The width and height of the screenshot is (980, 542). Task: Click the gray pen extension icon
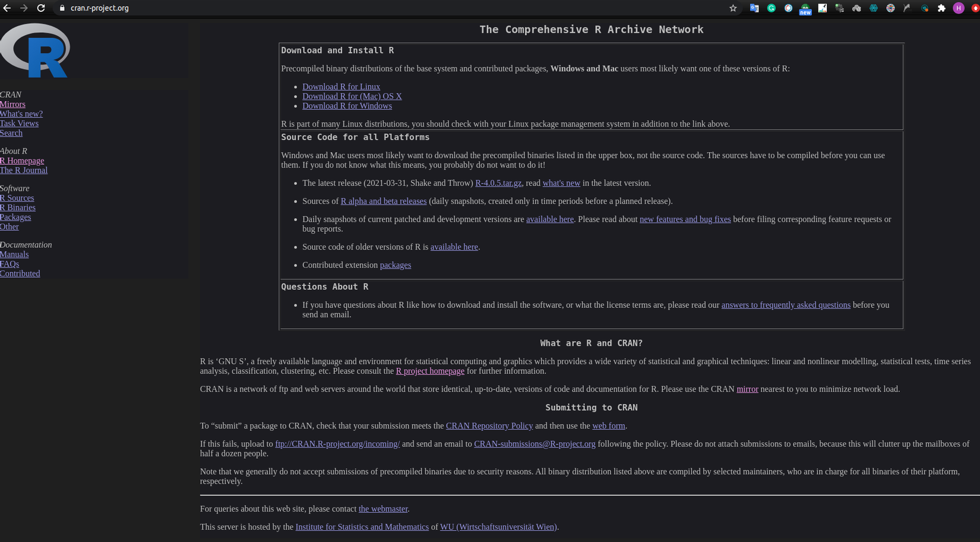(907, 8)
